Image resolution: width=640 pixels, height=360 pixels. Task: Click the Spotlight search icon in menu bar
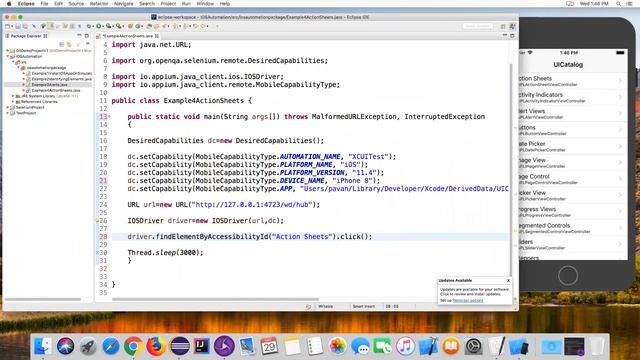click(x=619, y=4)
